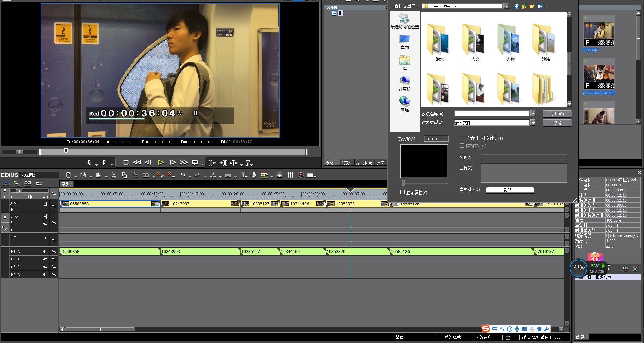The image size is (644, 343).
Task: Click the save project floppy icon
Action: 98,175
